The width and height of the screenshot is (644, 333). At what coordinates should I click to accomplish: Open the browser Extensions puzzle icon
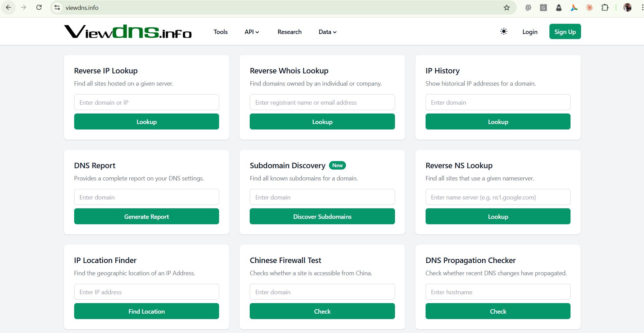click(x=605, y=7)
